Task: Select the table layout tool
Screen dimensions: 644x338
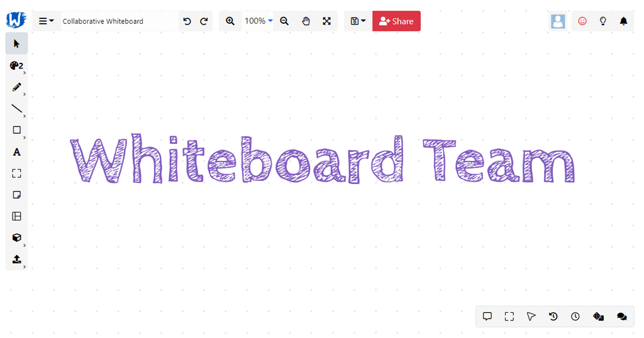Action: 16,216
